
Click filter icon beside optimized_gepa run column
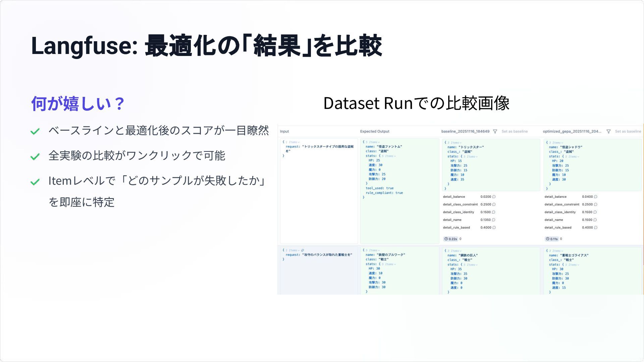click(x=608, y=132)
